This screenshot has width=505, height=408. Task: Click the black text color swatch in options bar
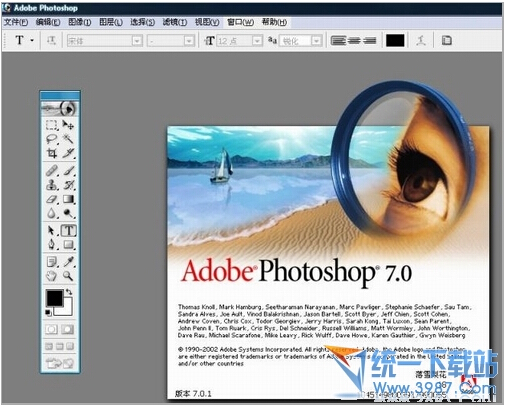[x=395, y=41]
